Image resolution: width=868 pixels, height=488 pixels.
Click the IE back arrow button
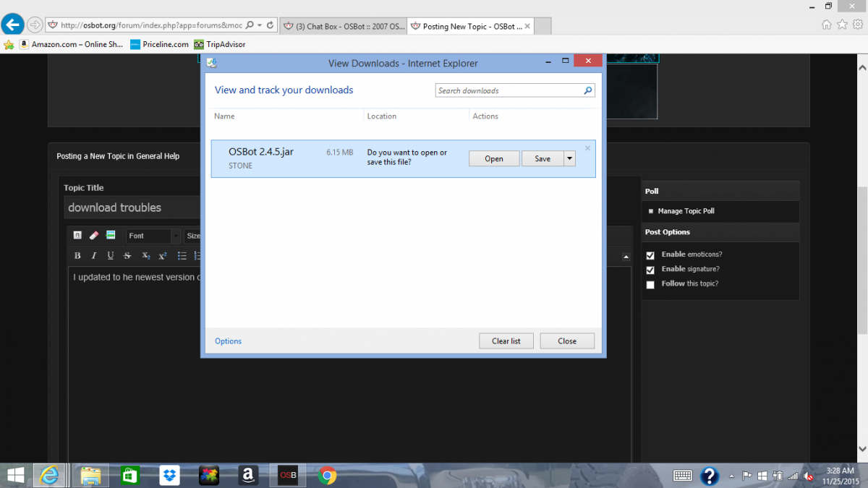pyautogui.click(x=12, y=25)
